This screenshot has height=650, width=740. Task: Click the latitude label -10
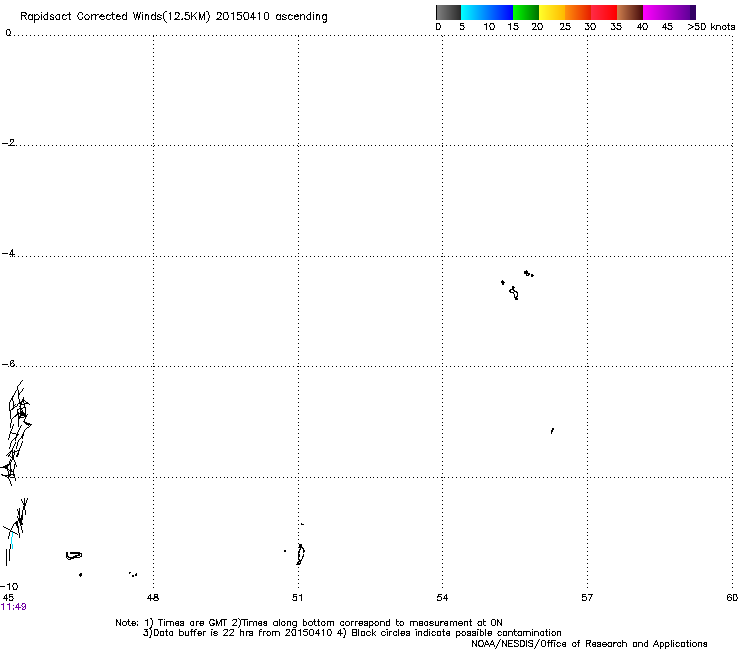click(x=9, y=586)
